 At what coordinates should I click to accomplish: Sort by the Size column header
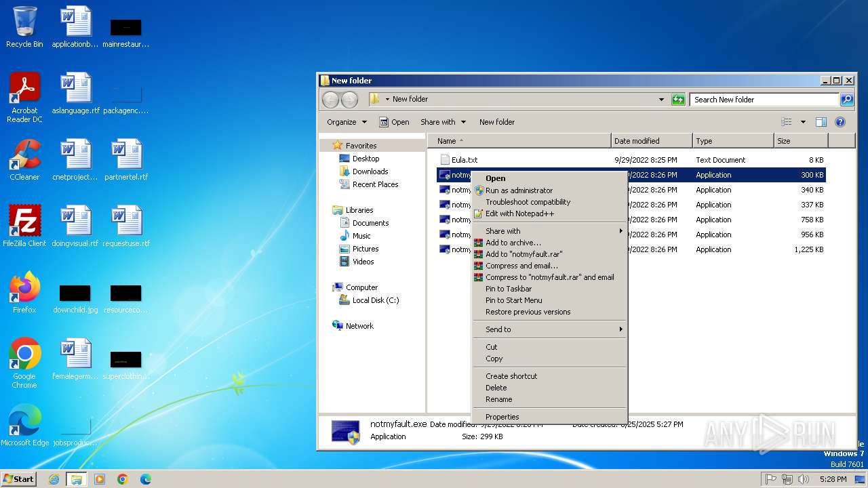coord(801,141)
